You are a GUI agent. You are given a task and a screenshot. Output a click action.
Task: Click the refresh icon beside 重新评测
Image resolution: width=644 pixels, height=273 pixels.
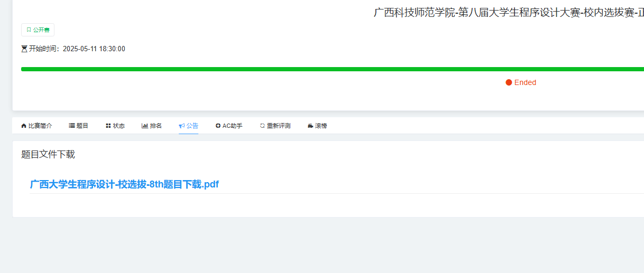coord(262,126)
